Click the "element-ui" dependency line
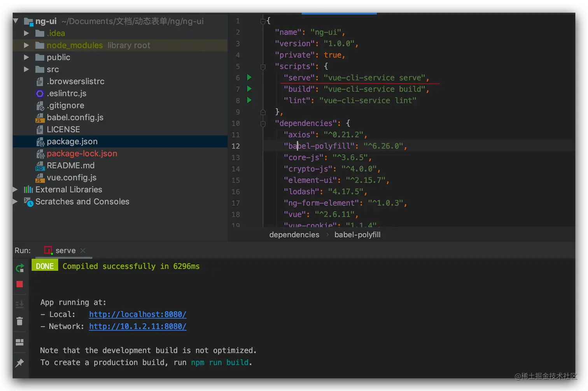The height and width of the screenshot is (391, 588). click(x=336, y=180)
